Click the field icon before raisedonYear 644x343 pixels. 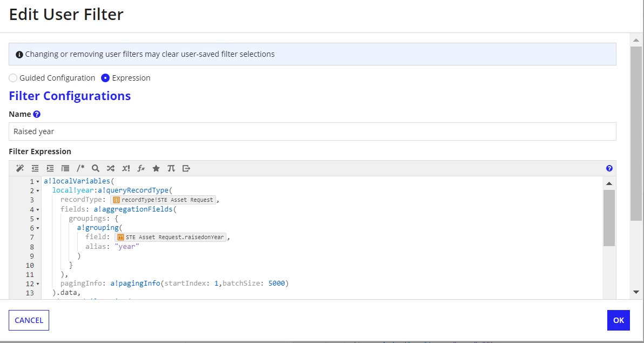click(121, 238)
